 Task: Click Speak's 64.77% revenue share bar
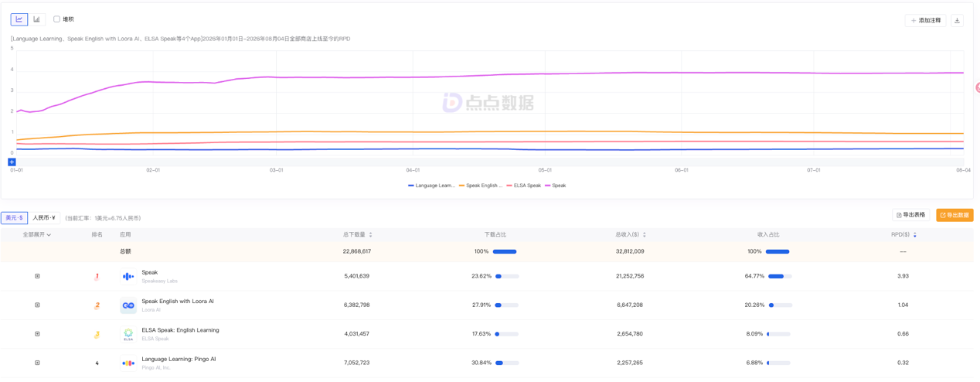click(x=780, y=276)
